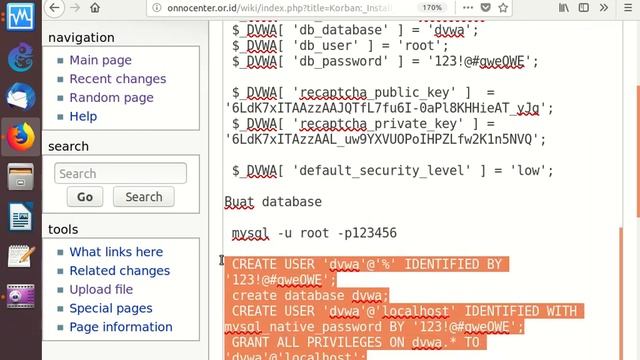The image size is (640, 360).
Task: Click the browser forward arrow
Action: click(x=75, y=8)
